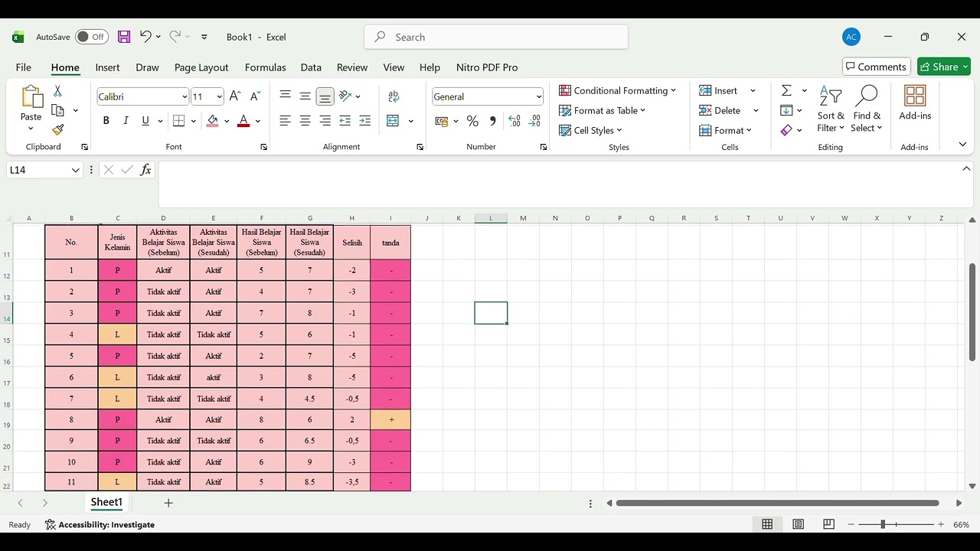Screen dimensions: 980x551
Task: Open the Comments pane button
Action: point(877,67)
